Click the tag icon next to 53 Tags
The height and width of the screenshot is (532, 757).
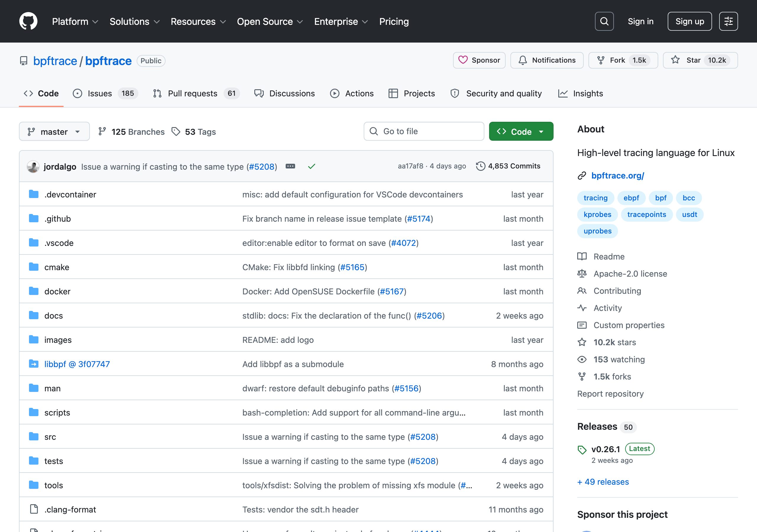pos(176,132)
